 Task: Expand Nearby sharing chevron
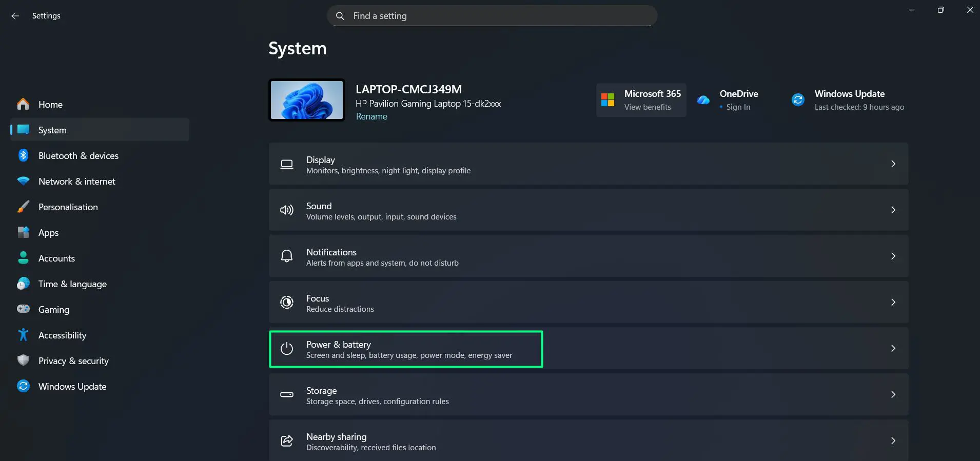[893, 441]
